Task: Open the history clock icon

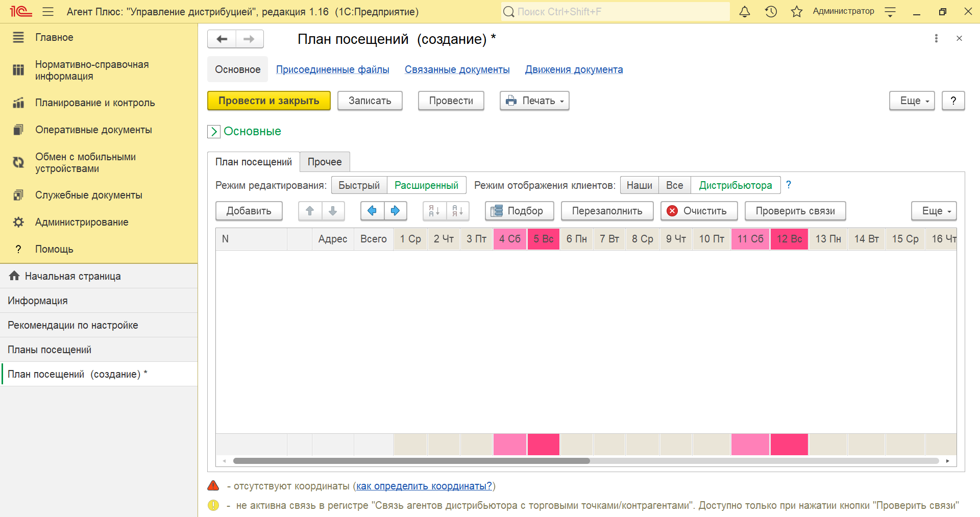Action: 771,12
